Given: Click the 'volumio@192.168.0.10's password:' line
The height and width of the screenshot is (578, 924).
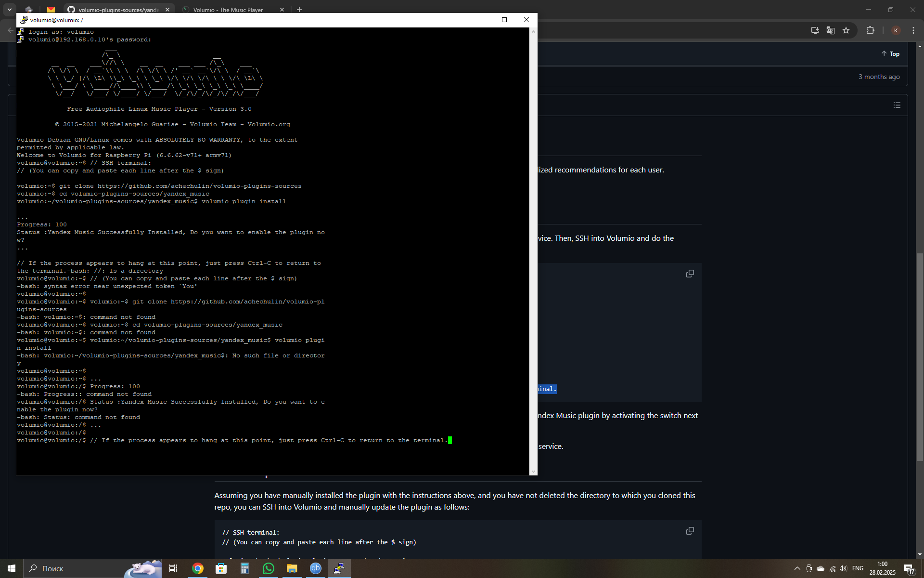Looking at the screenshot, I should click(90, 39).
